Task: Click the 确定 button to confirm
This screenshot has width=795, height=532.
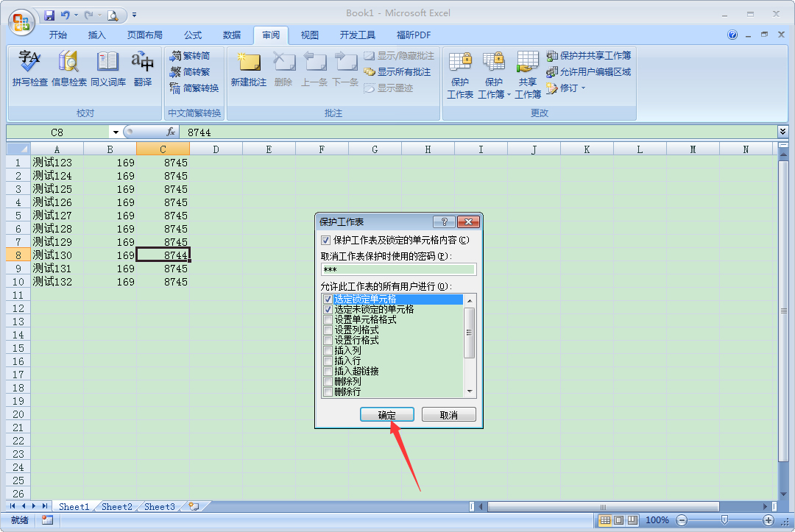Action: click(387, 414)
